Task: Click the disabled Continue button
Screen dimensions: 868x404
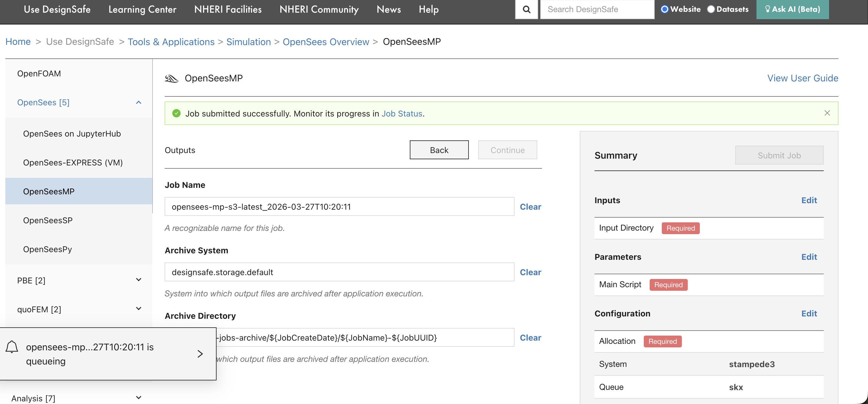Action: [507, 150]
